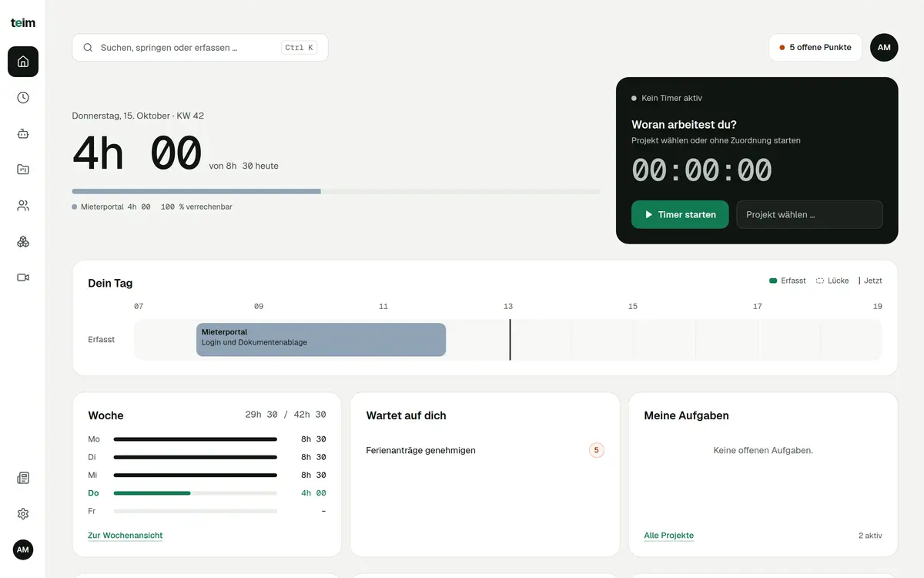Image resolution: width=924 pixels, height=578 pixels.
Task: Click the 13 hour label on the timeline
Action: pyautogui.click(x=508, y=307)
